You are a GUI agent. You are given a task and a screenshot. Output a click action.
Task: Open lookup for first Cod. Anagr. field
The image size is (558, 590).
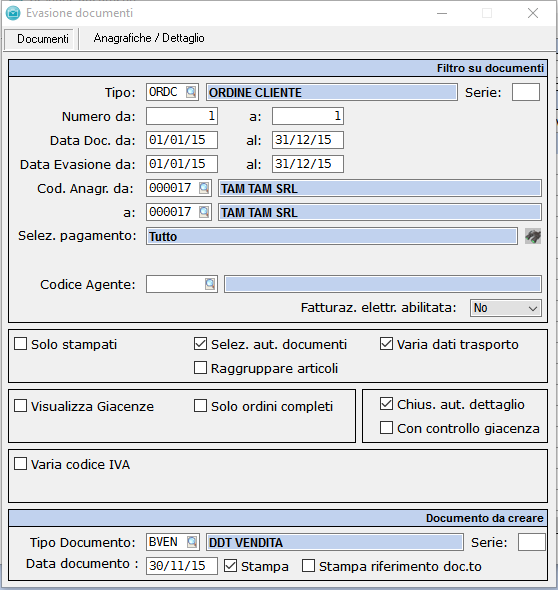coord(204,188)
